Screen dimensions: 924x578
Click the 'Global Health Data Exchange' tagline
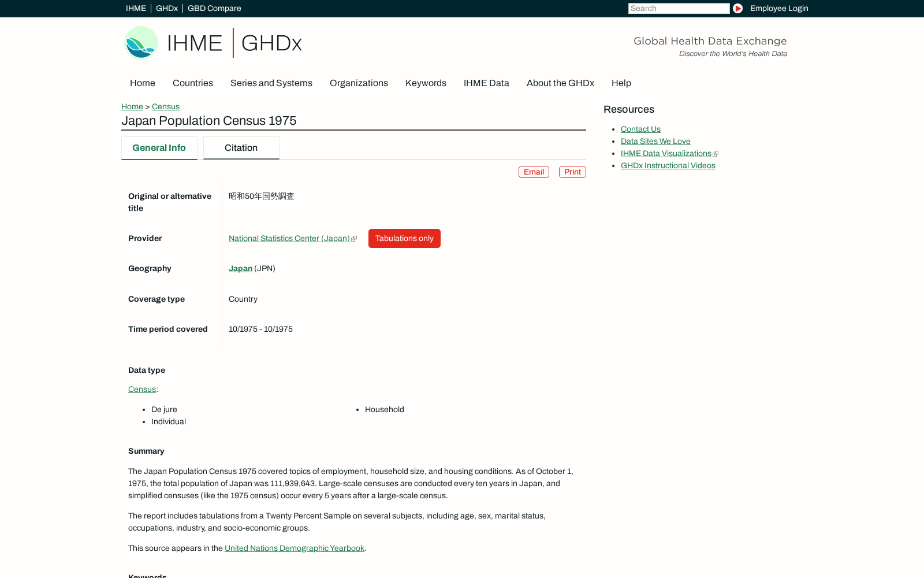coord(710,41)
